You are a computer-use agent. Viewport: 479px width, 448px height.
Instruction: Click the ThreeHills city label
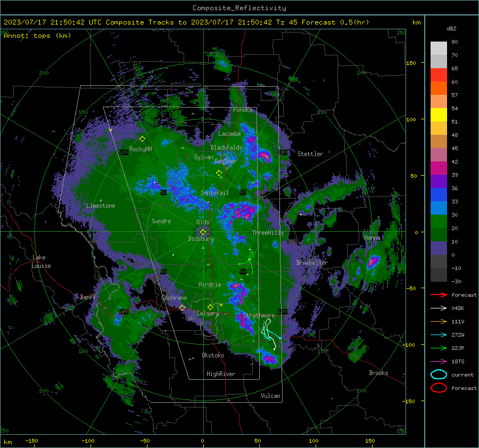[x=268, y=233]
